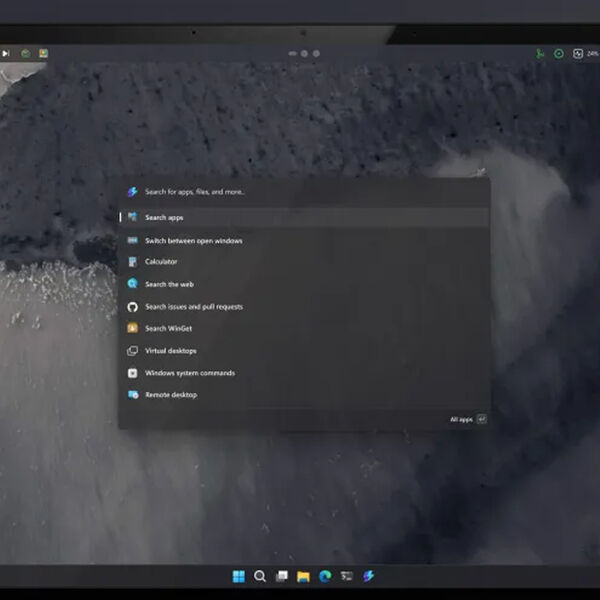The image size is (600, 600).
Task: Choose the Windows system commands entry
Action: pos(190,373)
